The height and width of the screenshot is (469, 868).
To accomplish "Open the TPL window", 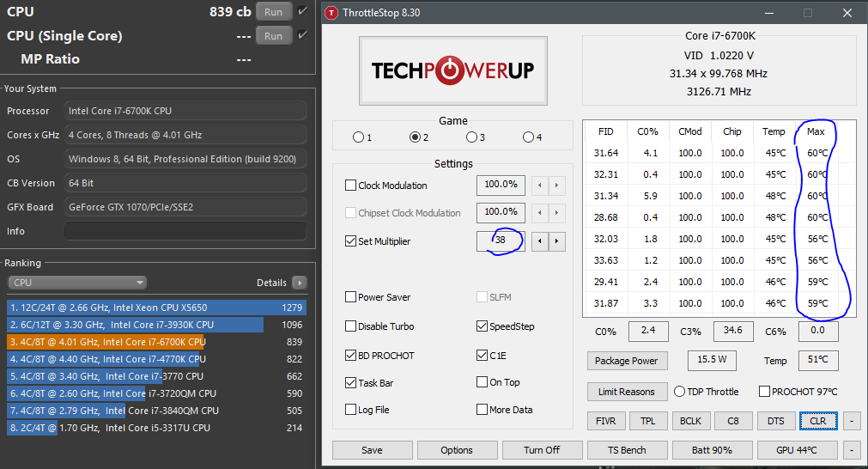I will [x=648, y=421].
